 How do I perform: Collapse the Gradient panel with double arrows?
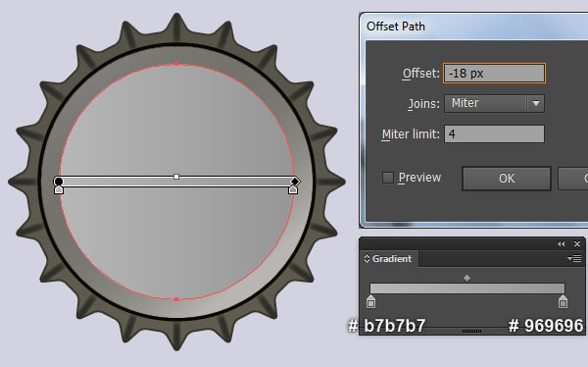point(561,243)
